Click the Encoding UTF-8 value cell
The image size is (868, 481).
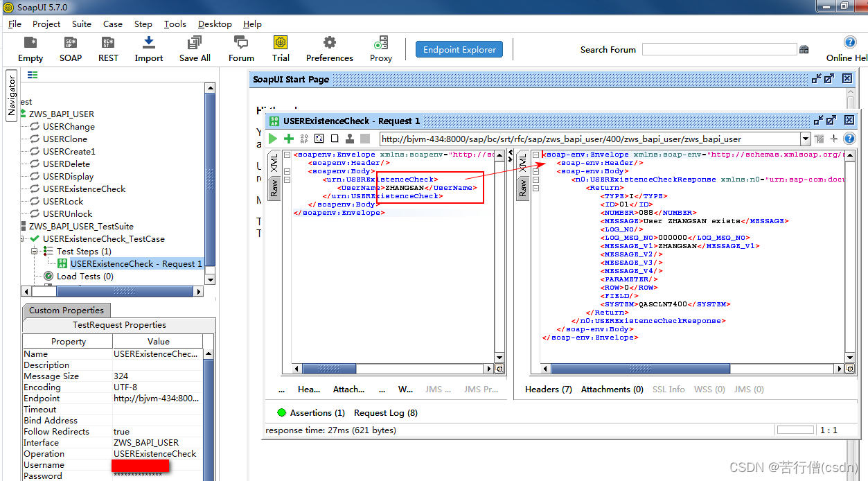pos(158,387)
